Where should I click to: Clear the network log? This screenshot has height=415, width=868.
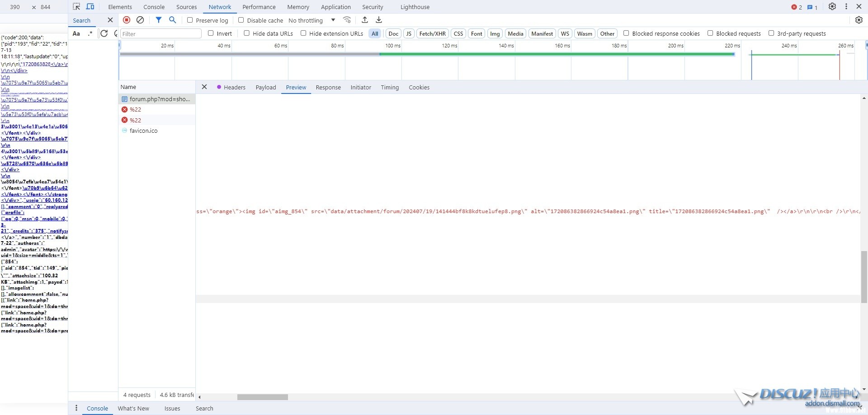(140, 20)
